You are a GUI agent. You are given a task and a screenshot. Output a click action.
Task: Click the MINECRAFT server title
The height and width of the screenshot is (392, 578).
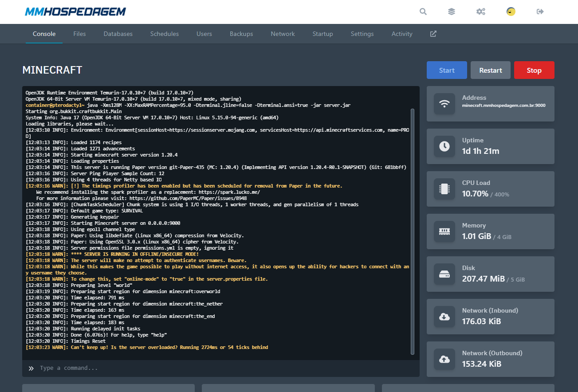pos(52,70)
